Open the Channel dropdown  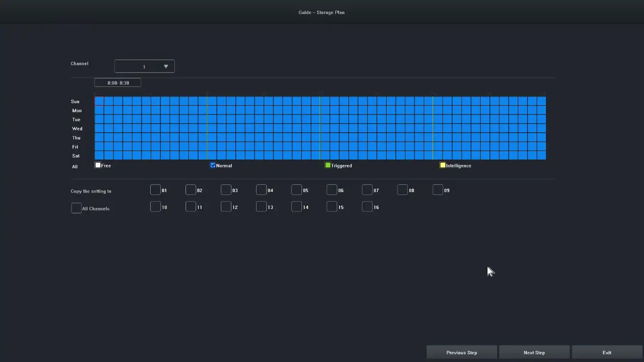[x=144, y=66]
